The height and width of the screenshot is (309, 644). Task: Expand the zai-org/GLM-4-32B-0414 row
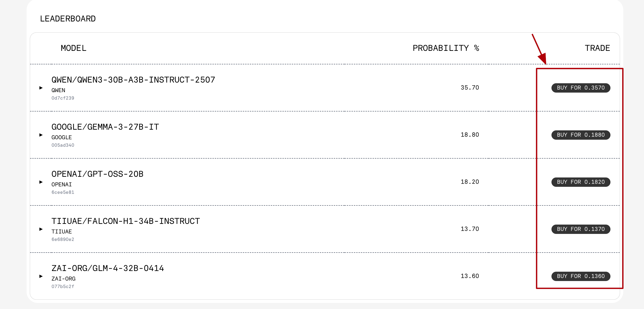click(41, 276)
